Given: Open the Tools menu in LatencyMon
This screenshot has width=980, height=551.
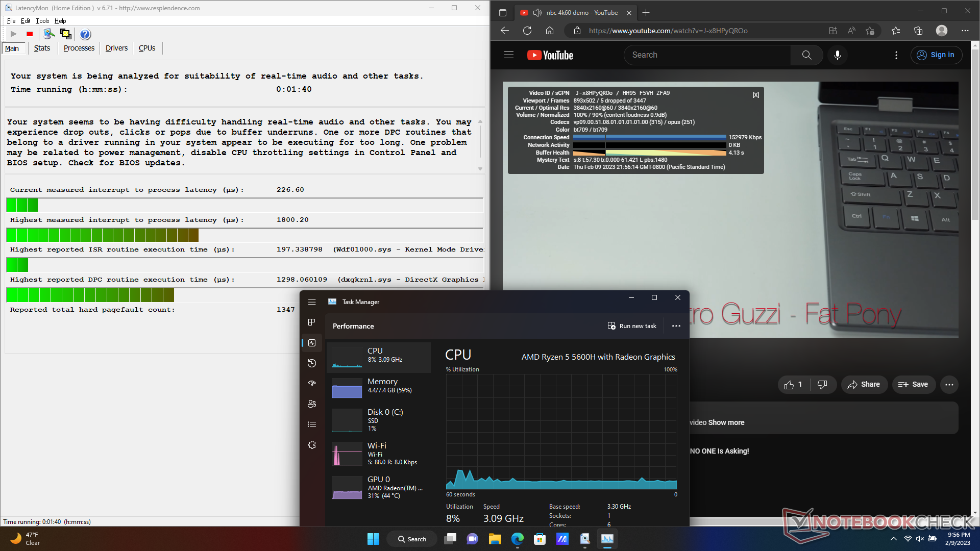Looking at the screenshot, I should pyautogui.click(x=42, y=21).
